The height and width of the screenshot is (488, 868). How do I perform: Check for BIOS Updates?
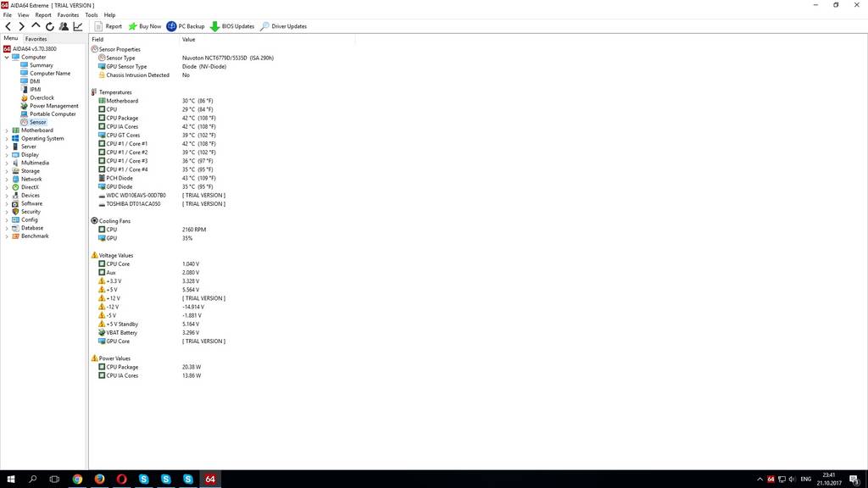point(232,26)
